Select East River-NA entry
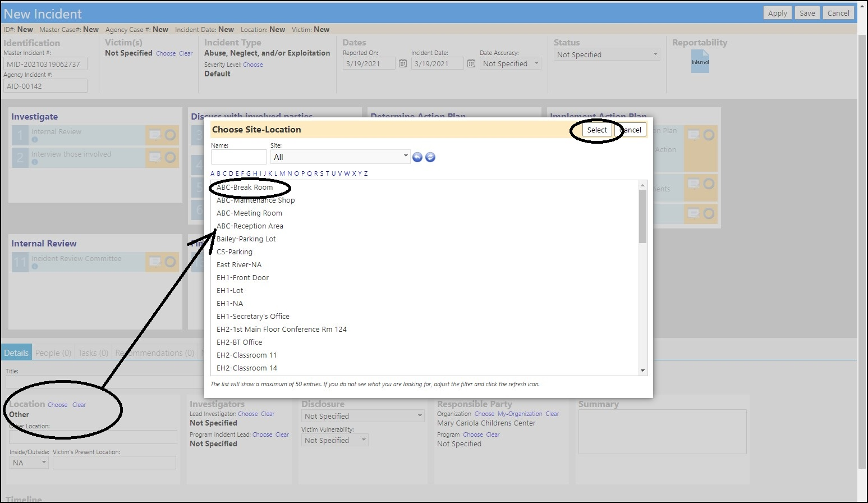Screen dimensions: 868x503 coord(239,265)
